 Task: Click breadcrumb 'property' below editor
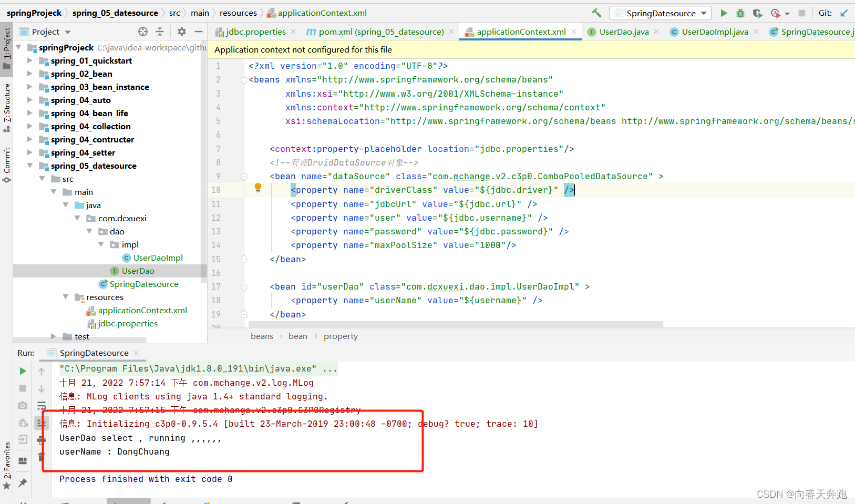click(x=341, y=336)
